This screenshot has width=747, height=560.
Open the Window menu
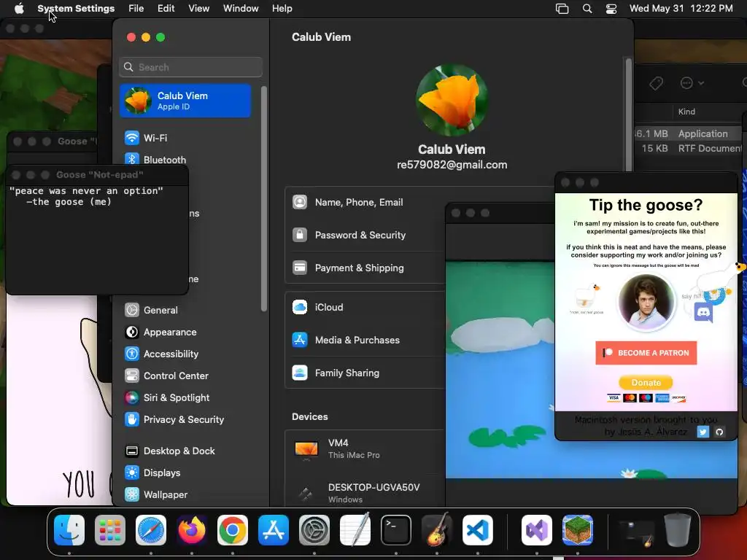click(241, 9)
